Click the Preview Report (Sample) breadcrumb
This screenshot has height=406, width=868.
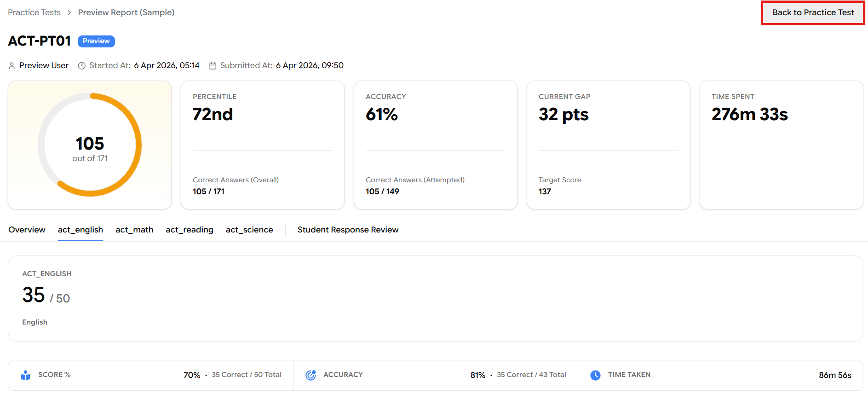click(126, 12)
